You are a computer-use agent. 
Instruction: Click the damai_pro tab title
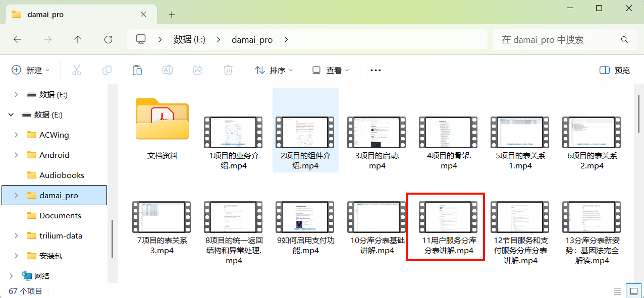coord(44,15)
